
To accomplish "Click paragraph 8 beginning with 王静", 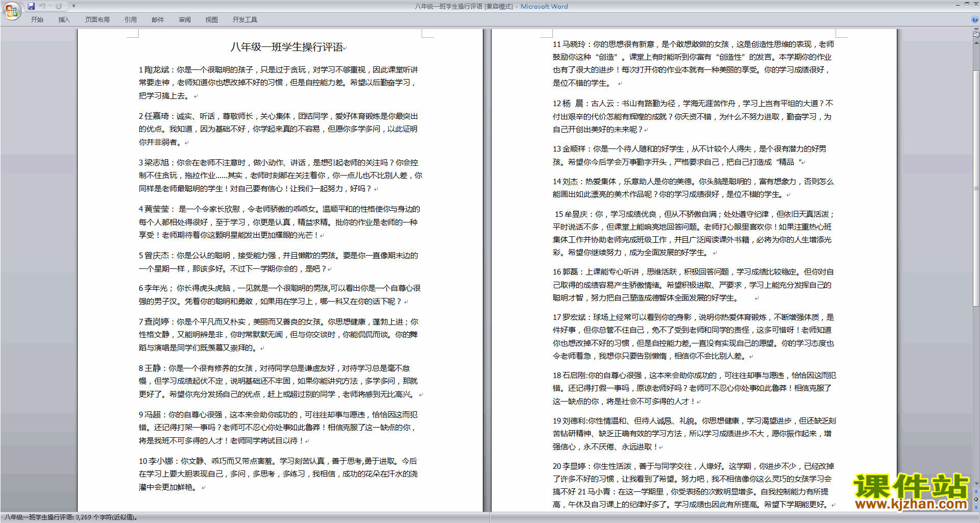I will [280, 381].
